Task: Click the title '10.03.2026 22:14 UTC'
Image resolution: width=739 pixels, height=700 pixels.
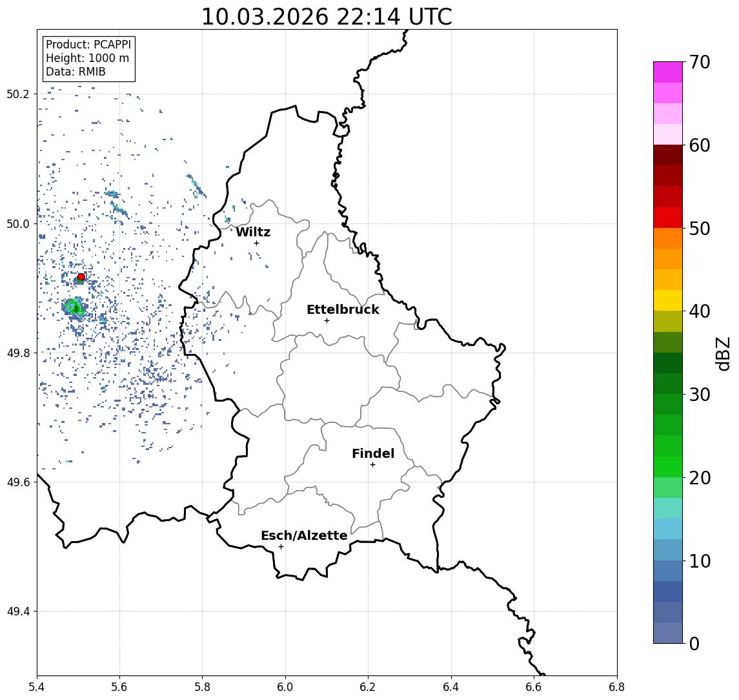Action: [x=327, y=17]
